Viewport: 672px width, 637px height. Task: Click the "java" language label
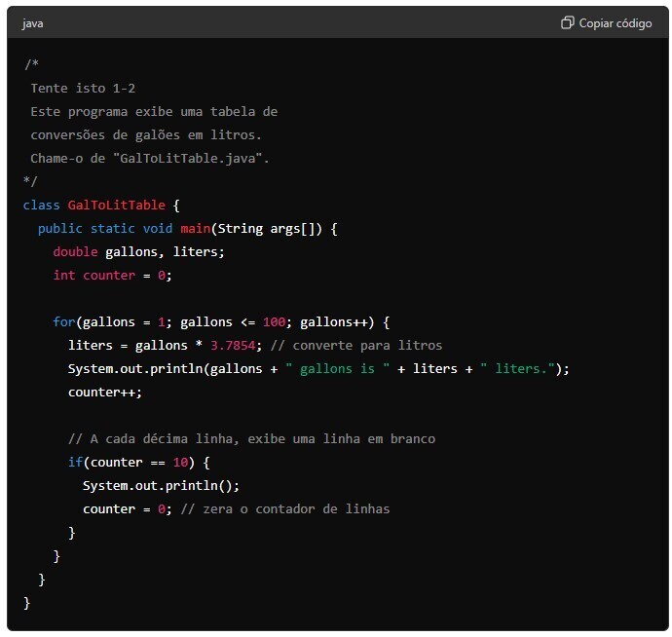pos(32,23)
